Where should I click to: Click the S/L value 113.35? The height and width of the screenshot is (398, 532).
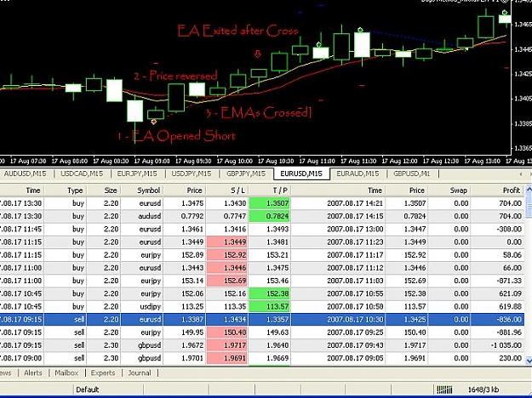(x=235, y=306)
